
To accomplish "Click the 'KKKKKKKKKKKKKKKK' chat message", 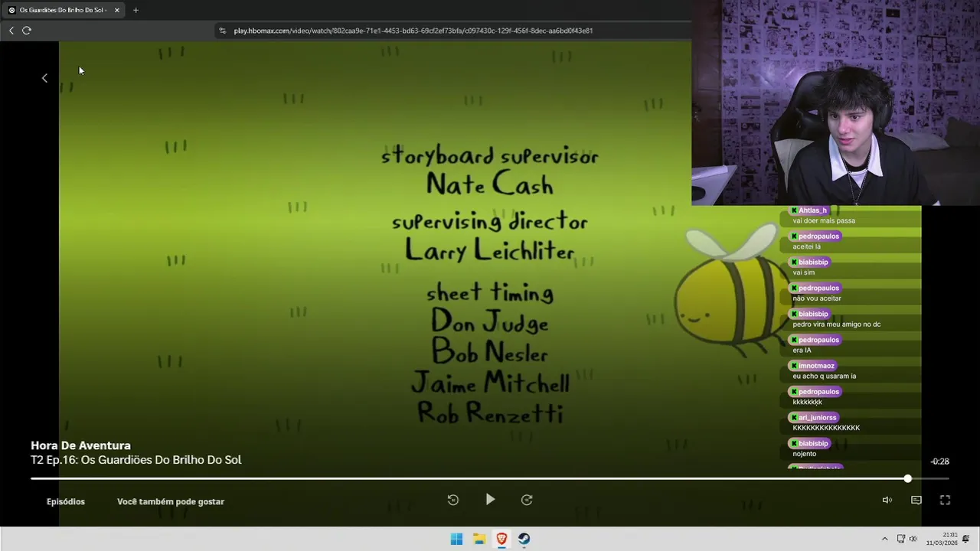I will click(x=826, y=428).
